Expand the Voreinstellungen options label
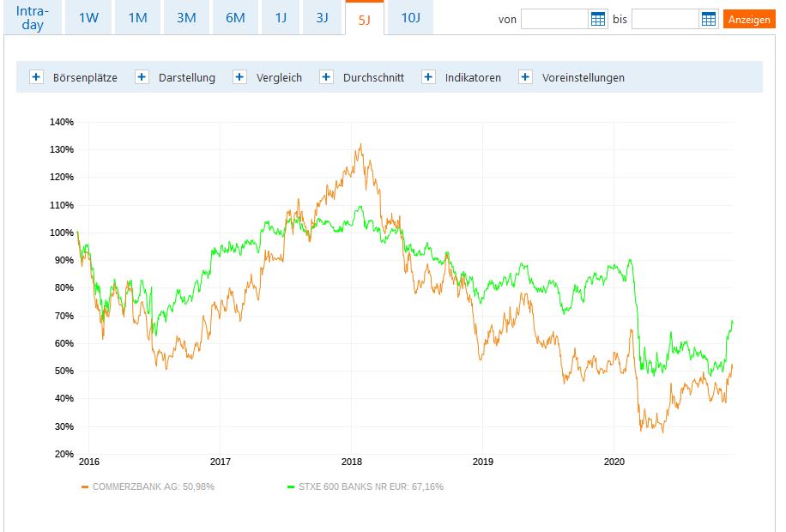The width and height of the screenshot is (786, 532). pos(583,77)
